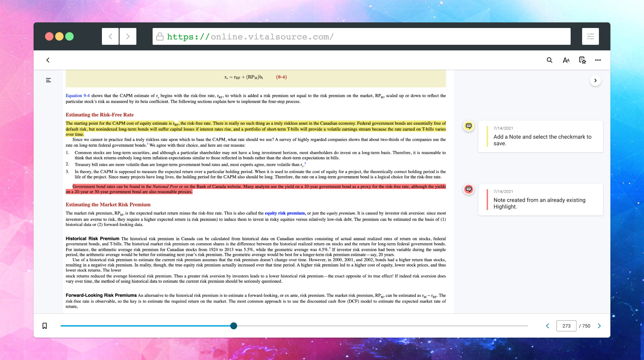
Task: Open search within the book
Action: [x=549, y=60]
